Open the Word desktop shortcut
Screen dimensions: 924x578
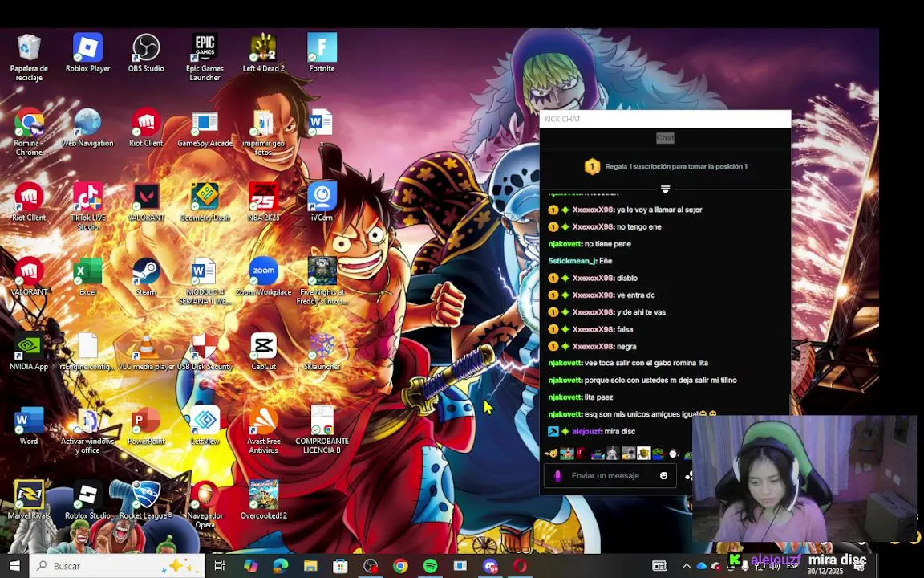[x=29, y=425]
